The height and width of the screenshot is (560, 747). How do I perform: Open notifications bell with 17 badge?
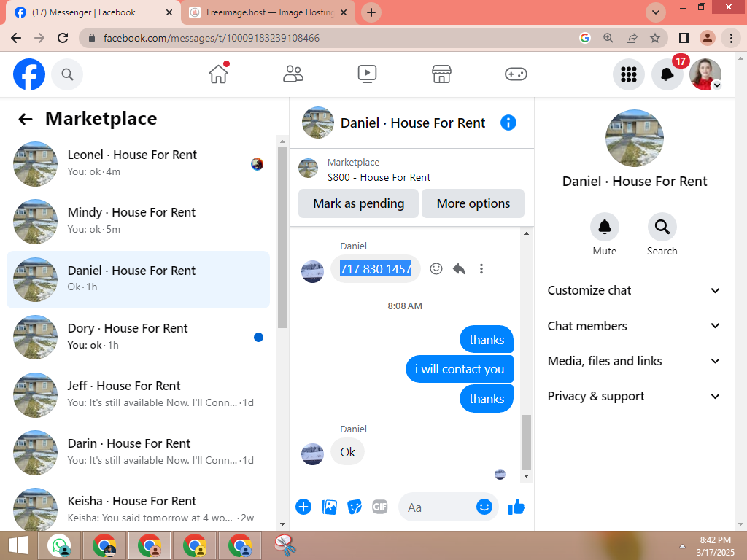click(x=667, y=74)
